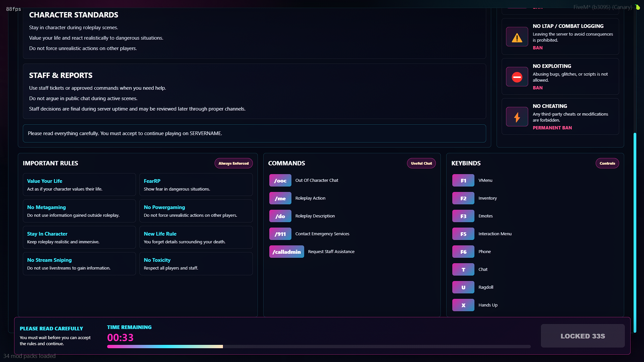Viewport: 644px width, 362px height.
Task: Click the T keybind badge
Action: [x=463, y=270]
